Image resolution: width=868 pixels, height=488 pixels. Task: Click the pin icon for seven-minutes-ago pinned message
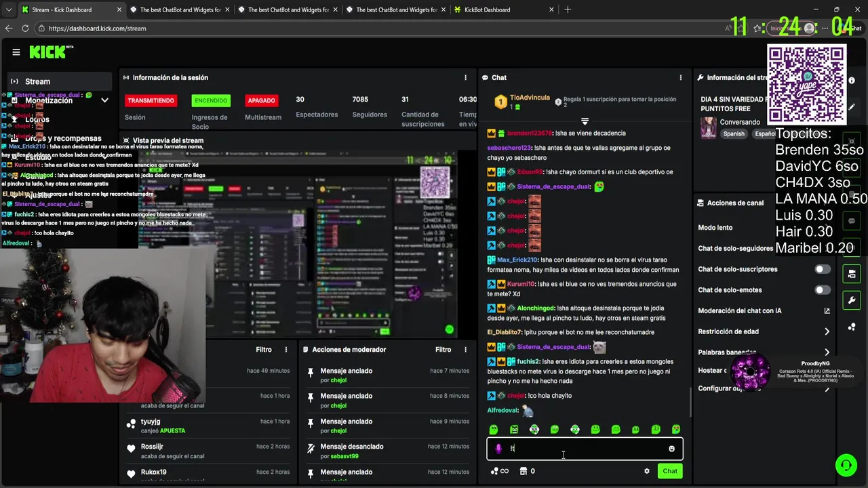(x=311, y=372)
